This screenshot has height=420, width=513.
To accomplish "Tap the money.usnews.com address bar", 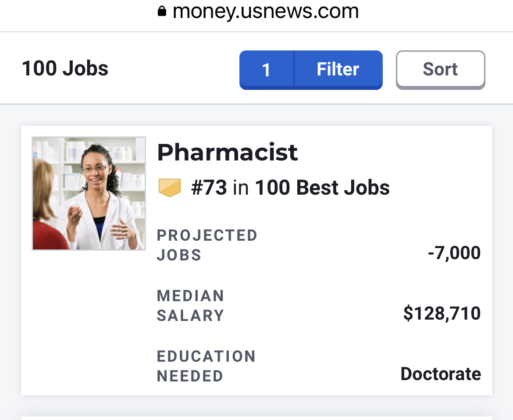I will 265,11.
